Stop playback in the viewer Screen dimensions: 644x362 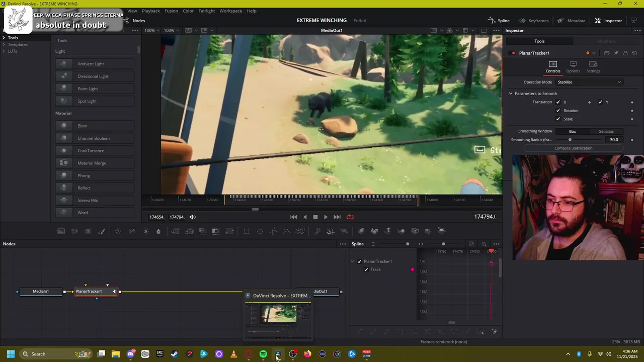click(315, 217)
